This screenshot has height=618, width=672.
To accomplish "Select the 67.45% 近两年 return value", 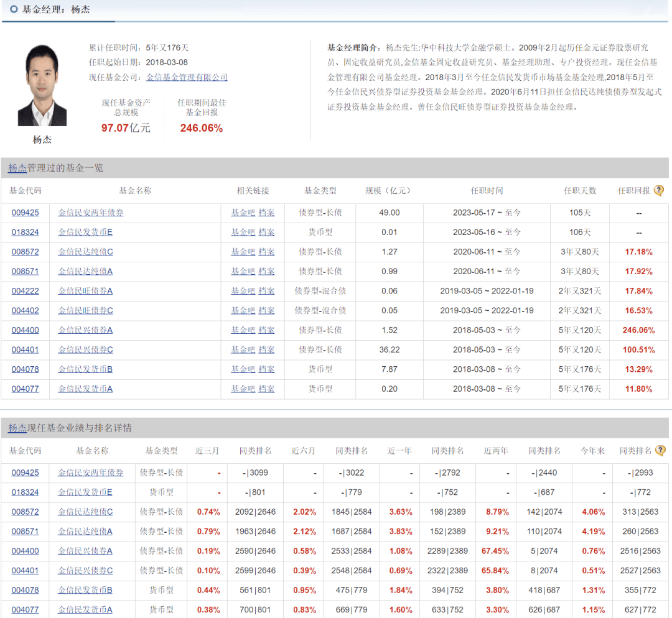I will click(x=495, y=551).
